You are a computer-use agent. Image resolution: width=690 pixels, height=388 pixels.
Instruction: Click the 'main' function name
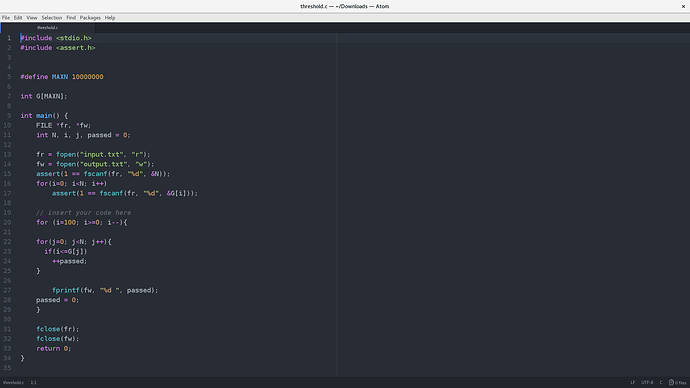[44, 116]
